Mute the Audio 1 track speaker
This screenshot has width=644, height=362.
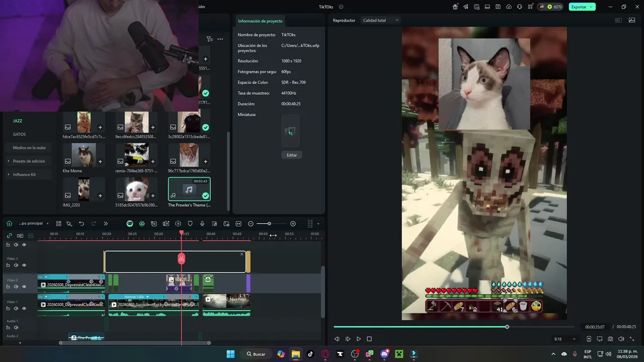coord(16,327)
